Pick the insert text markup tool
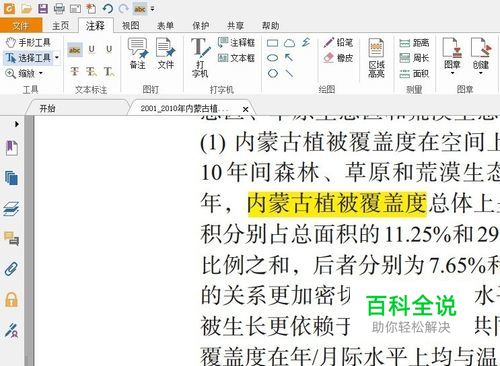Image resolution: width=500 pixels, height=366 pixels. (109, 71)
